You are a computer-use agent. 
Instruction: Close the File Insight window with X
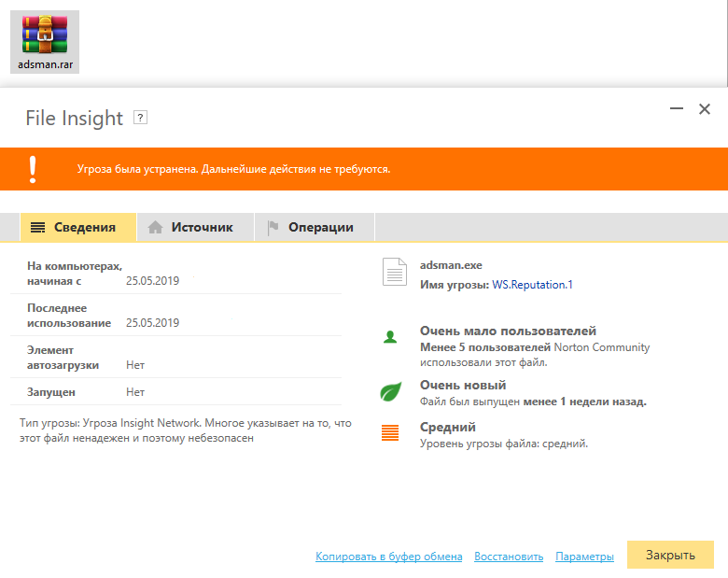tap(705, 108)
